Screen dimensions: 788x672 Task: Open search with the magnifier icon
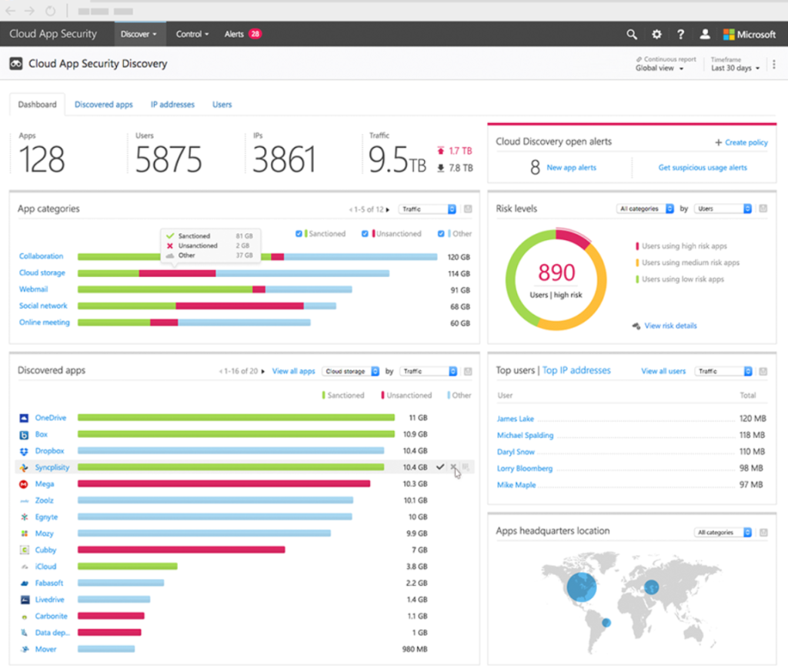tap(632, 34)
